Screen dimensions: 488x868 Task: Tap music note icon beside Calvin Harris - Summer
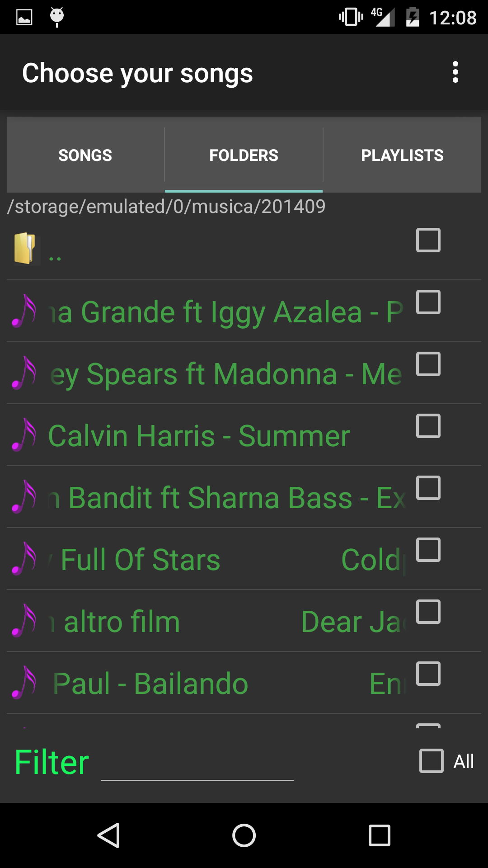24,435
